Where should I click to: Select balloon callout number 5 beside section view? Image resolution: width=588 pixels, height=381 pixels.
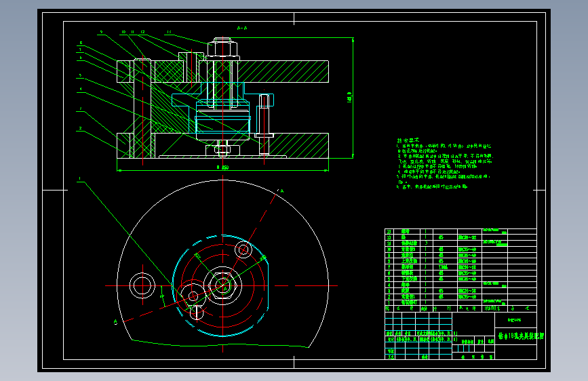click(x=80, y=76)
